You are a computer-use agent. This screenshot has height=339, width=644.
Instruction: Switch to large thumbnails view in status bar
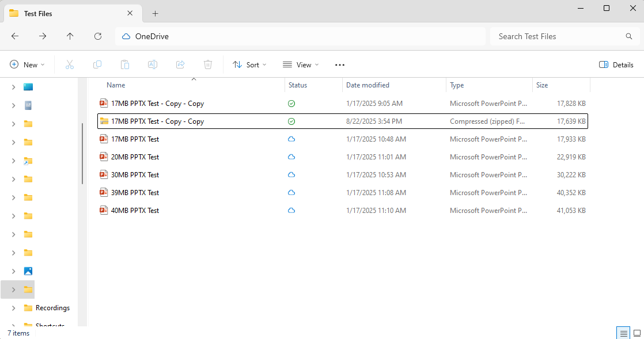637,333
